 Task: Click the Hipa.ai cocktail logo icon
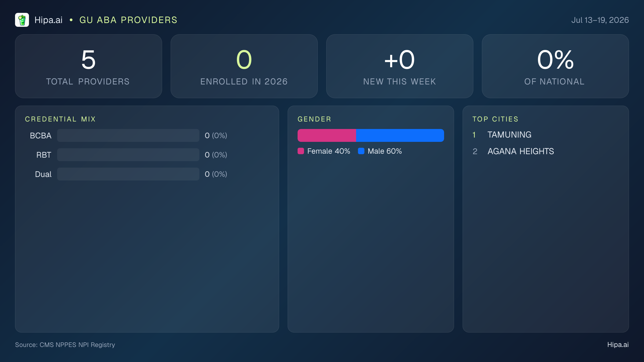point(22,20)
